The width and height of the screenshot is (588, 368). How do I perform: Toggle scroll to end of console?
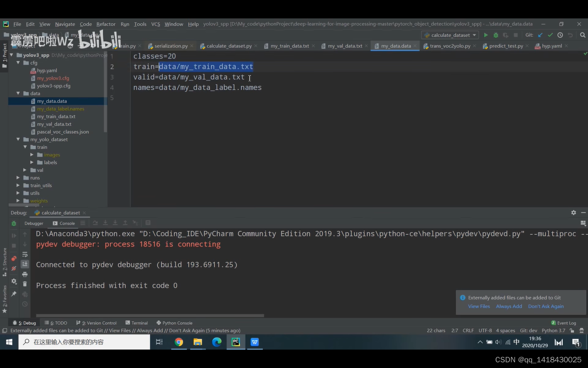(x=25, y=264)
